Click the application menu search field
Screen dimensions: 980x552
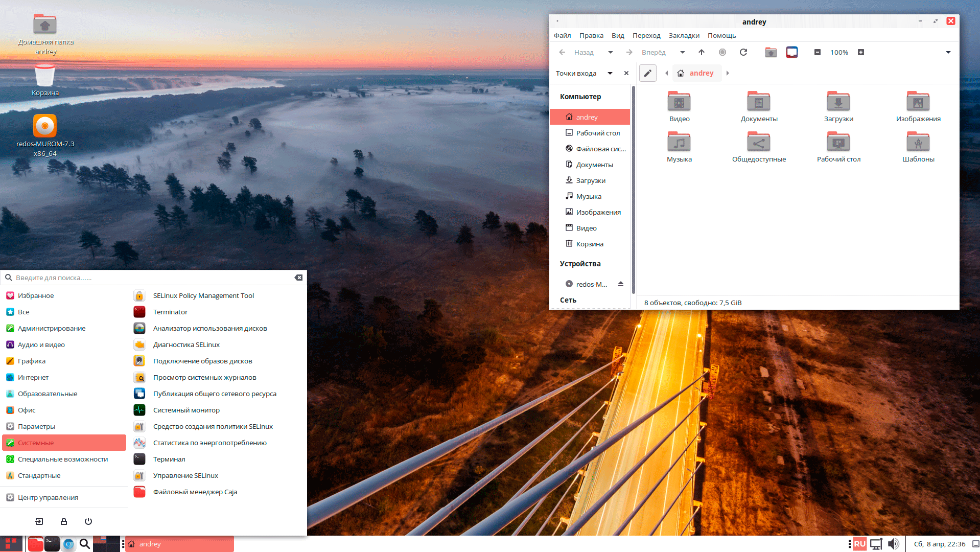tap(151, 278)
